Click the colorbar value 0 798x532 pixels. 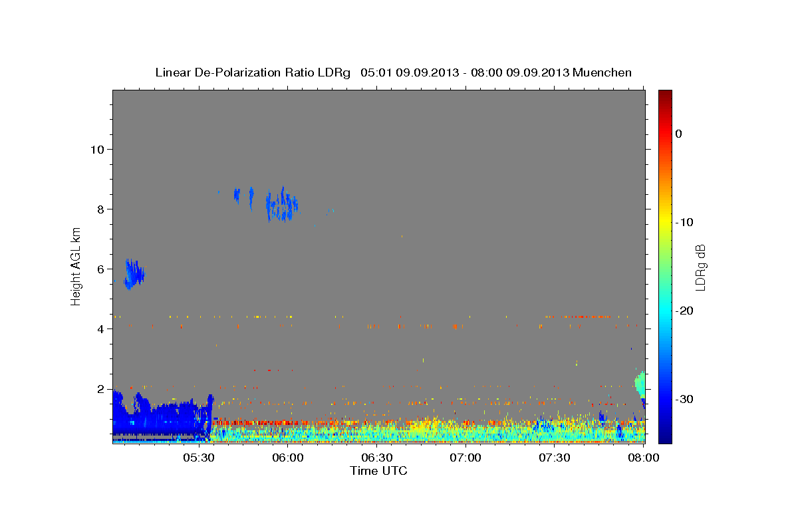(x=678, y=134)
